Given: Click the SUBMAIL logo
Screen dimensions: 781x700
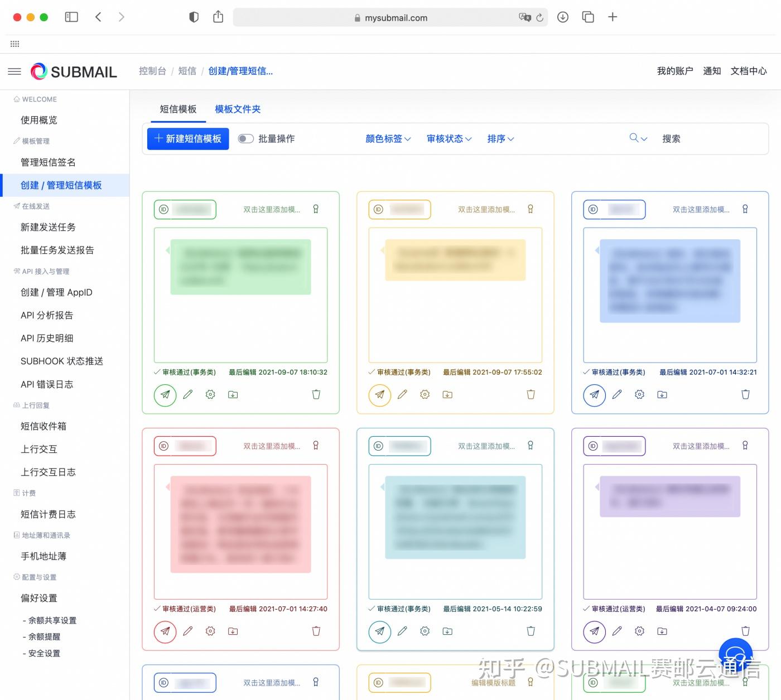Looking at the screenshot, I should [74, 71].
